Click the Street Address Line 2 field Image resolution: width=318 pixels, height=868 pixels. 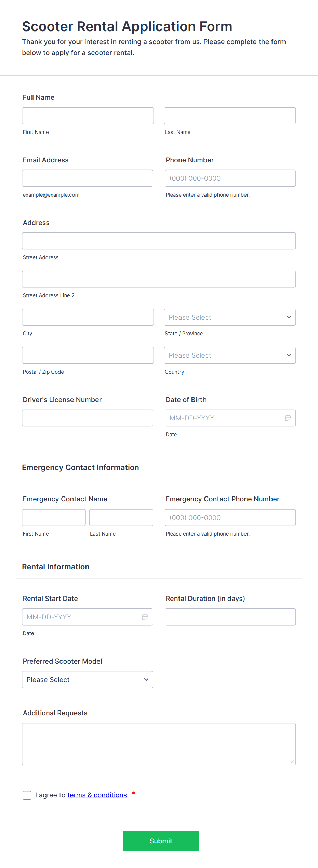click(x=159, y=279)
